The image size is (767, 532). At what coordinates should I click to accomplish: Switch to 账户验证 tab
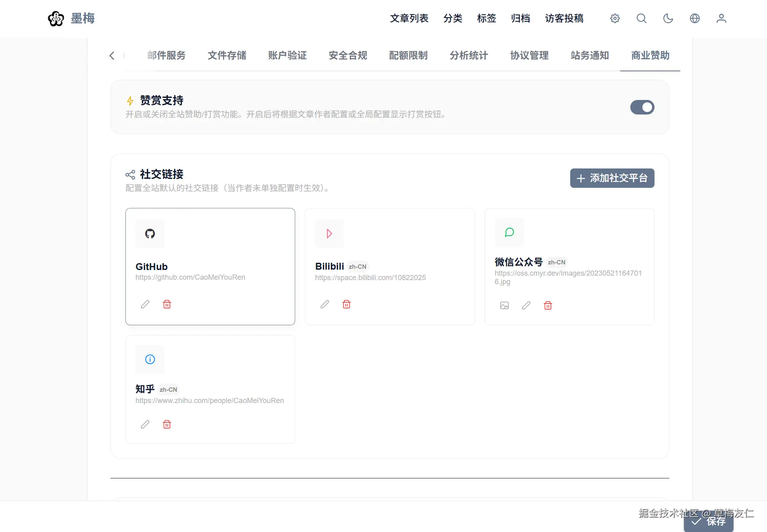[288, 55]
